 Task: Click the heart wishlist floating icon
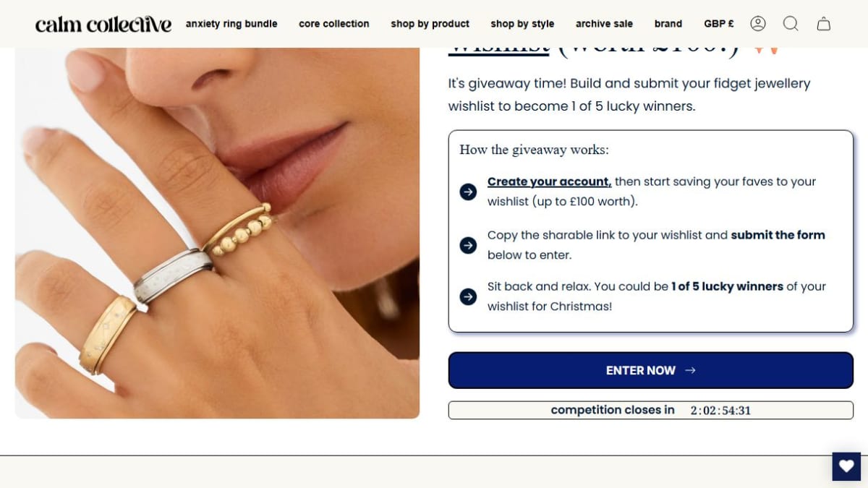(846, 466)
